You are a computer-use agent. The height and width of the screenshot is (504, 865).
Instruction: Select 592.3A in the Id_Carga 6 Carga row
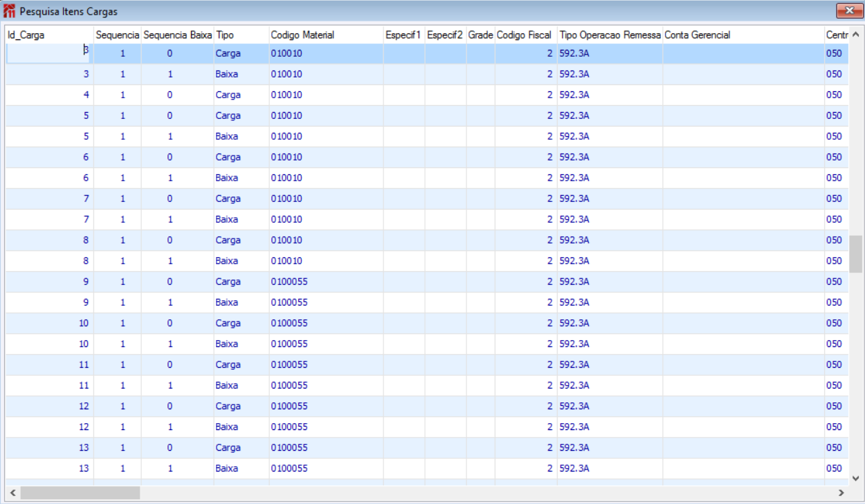610,157
